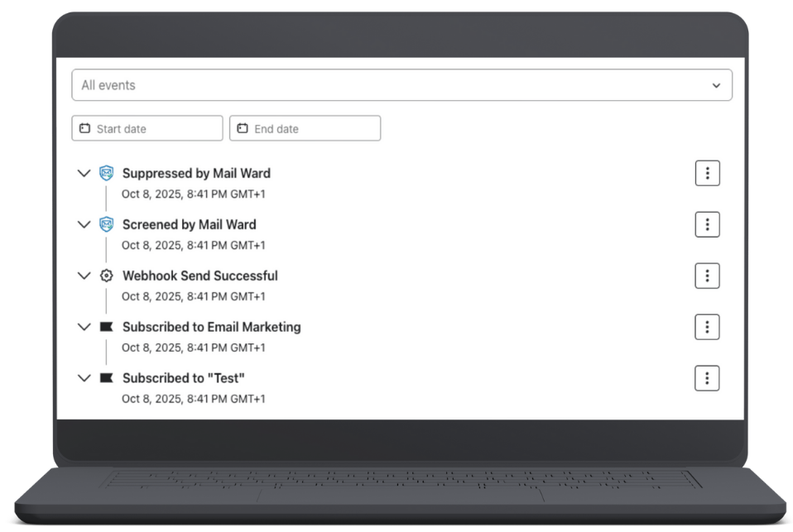Screen dimensions: 793x532
Task: Open options menu for Subscribed to "Test"
Action: pyautogui.click(x=707, y=378)
